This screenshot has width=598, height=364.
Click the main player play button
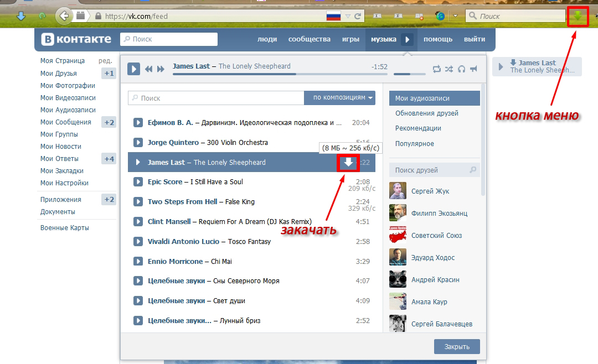[133, 69]
